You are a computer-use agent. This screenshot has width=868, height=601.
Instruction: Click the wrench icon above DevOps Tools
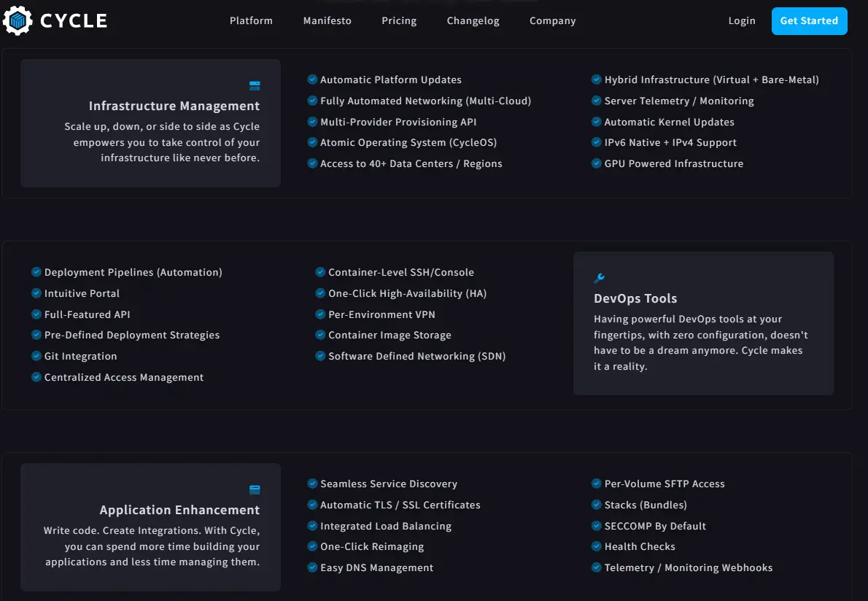[x=599, y=278]
